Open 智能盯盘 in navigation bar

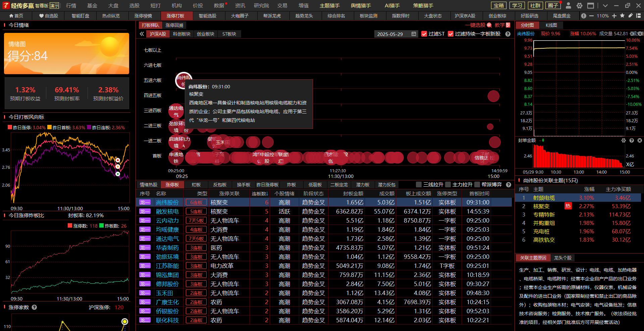click(80, 16)
